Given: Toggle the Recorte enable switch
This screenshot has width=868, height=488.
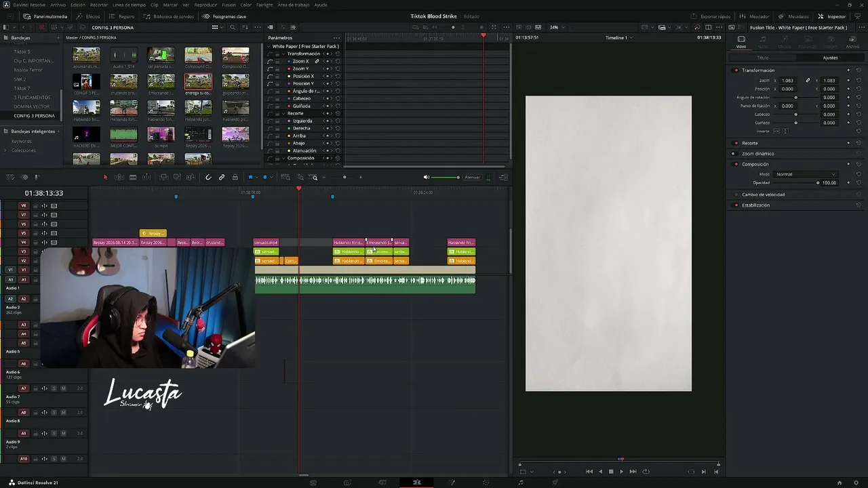Looking at the screenshot, I should [736, 143].
